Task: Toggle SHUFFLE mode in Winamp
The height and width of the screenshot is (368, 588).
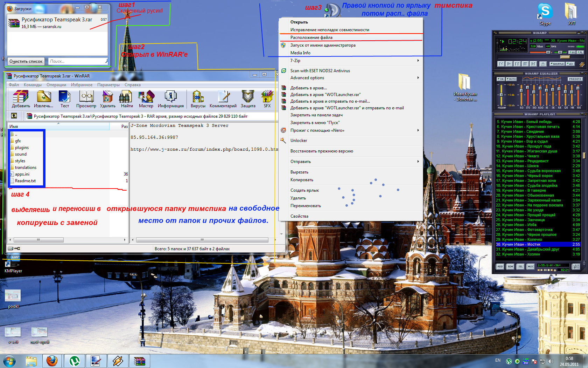Action: coord(557,64)
